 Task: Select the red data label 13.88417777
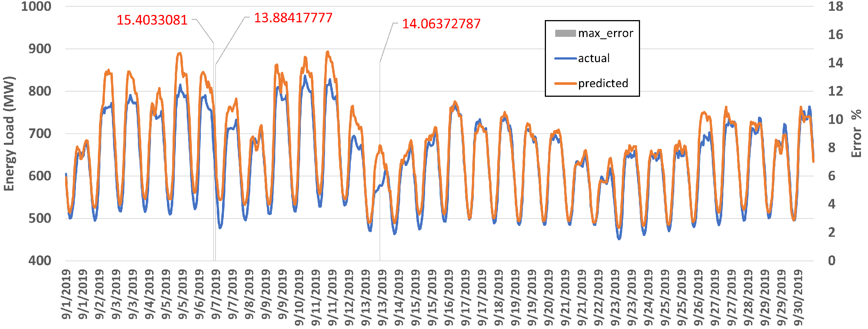tap(293, 17)
